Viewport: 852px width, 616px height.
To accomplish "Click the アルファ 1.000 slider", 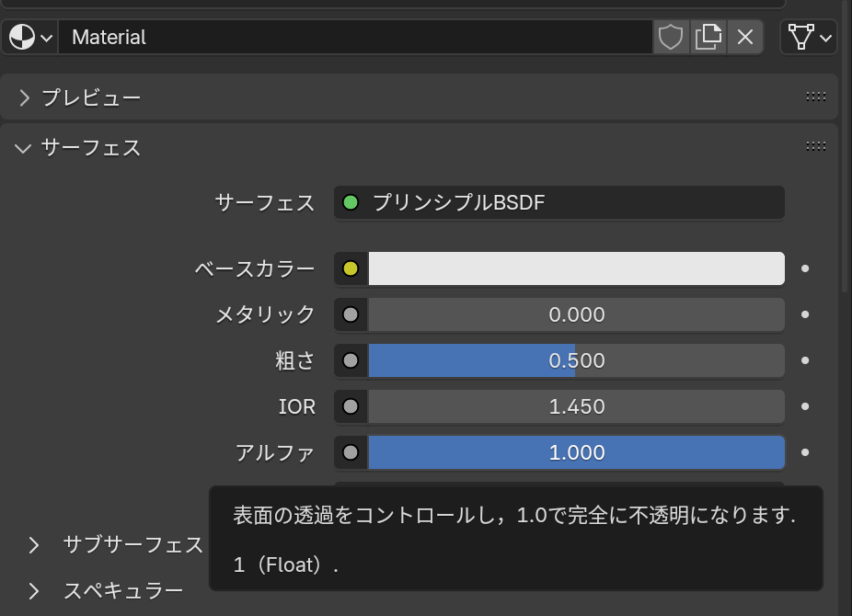I will click(x=577, y=452).
